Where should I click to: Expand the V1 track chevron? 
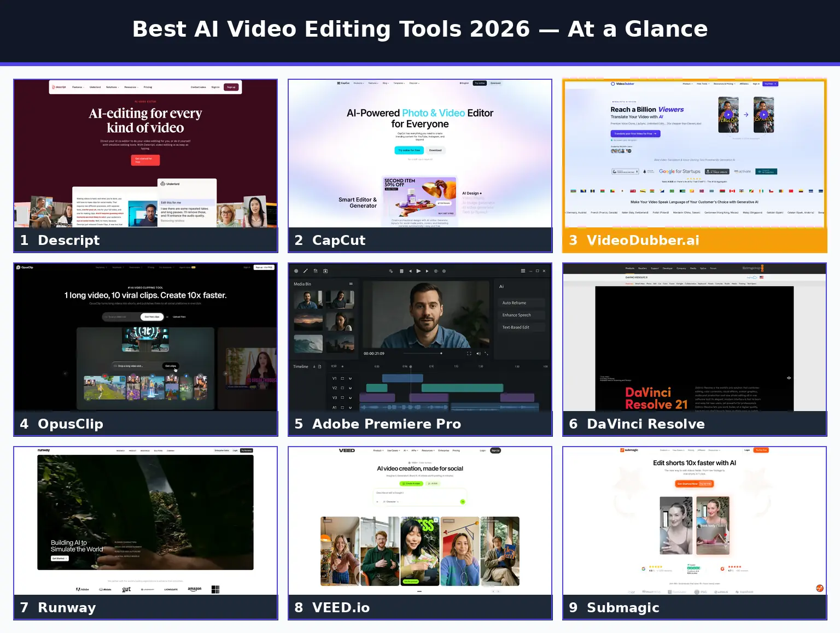pos(350,378)
